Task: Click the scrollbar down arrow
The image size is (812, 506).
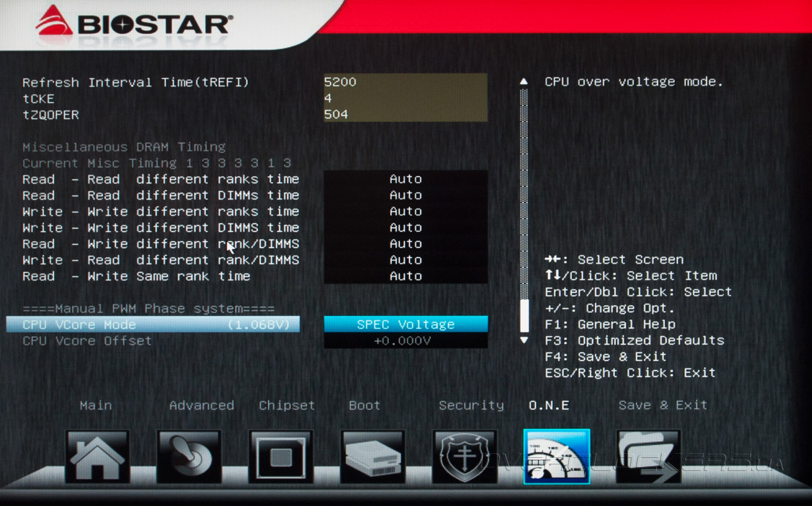Action: tap(524, 340)
